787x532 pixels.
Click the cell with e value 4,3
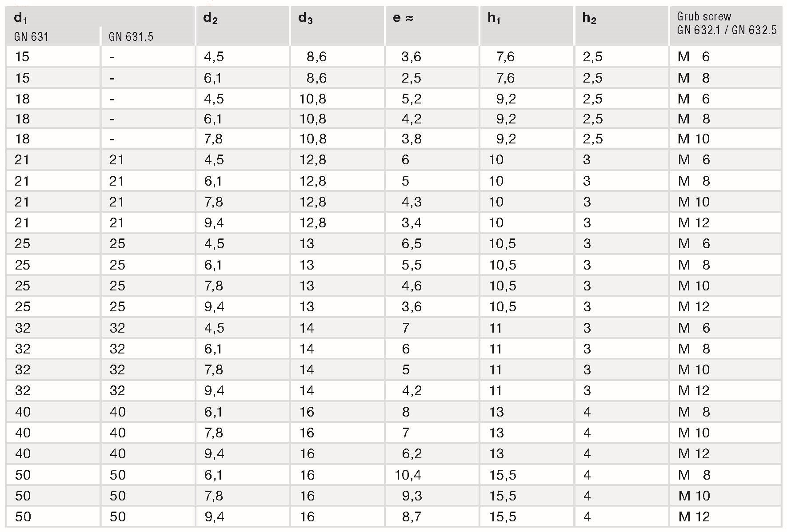(x=411, y=202)
